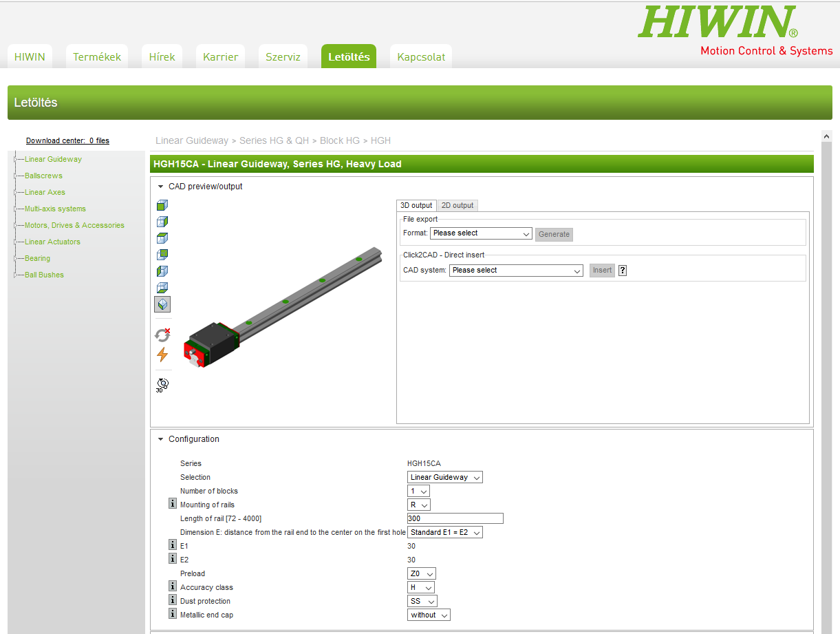Open the Metallic end cap dropdown

[429, 615]
